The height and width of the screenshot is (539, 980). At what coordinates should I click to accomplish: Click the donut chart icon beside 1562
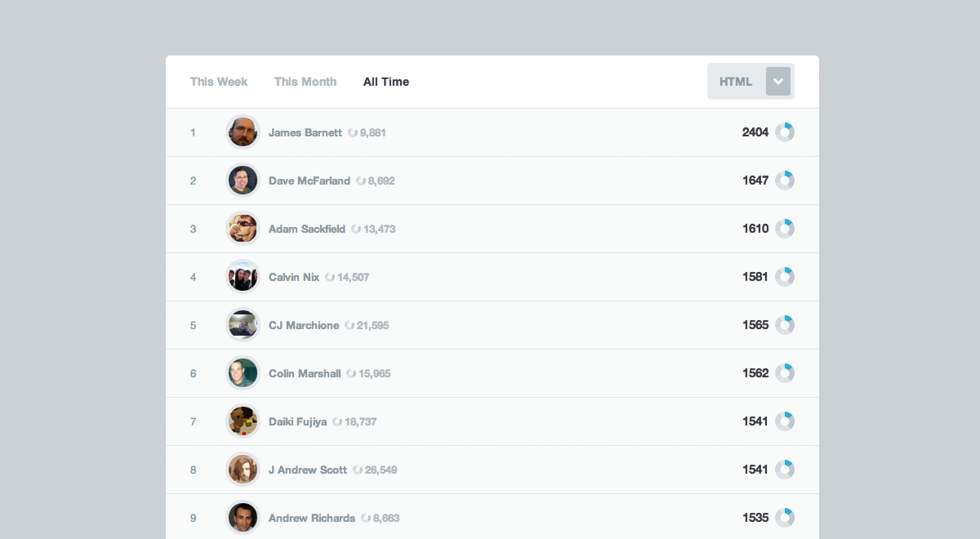pos(785,373)
